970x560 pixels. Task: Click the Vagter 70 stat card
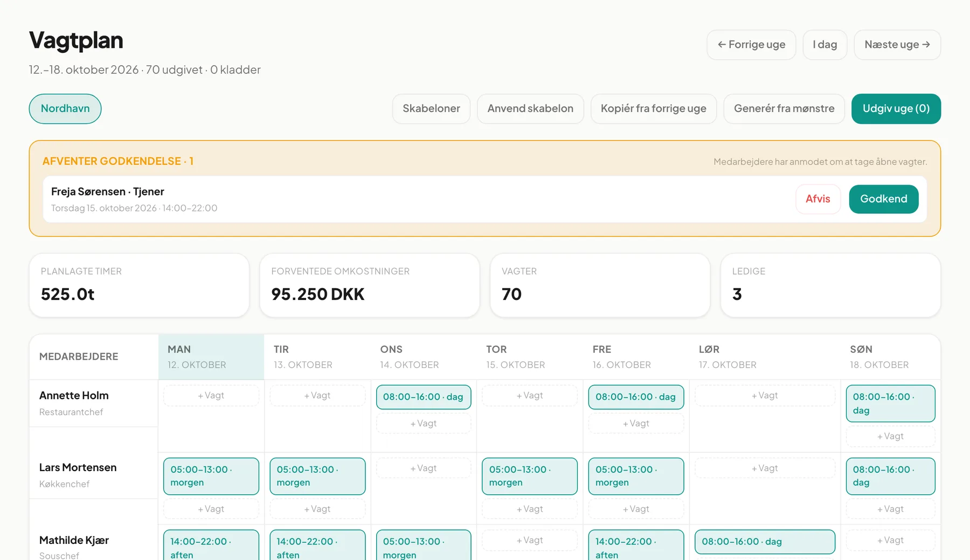click(x=600, y=285)
